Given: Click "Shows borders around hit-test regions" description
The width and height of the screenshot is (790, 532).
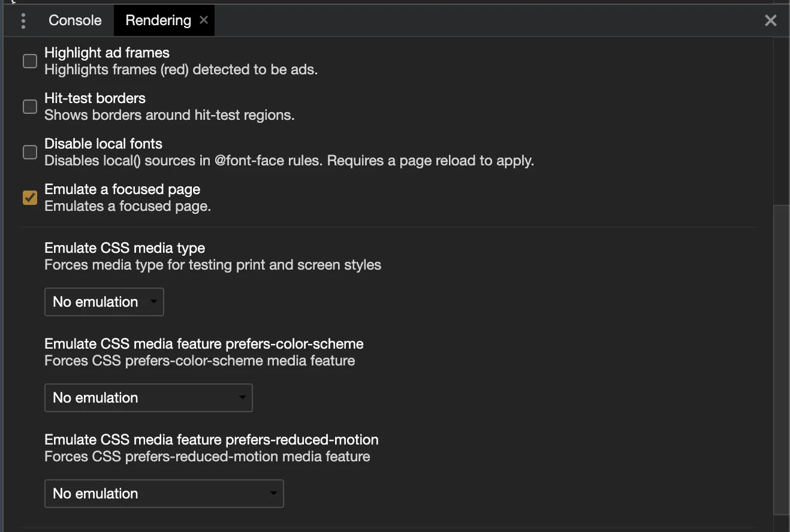Looking at the screenshot, I should point(169,115).
